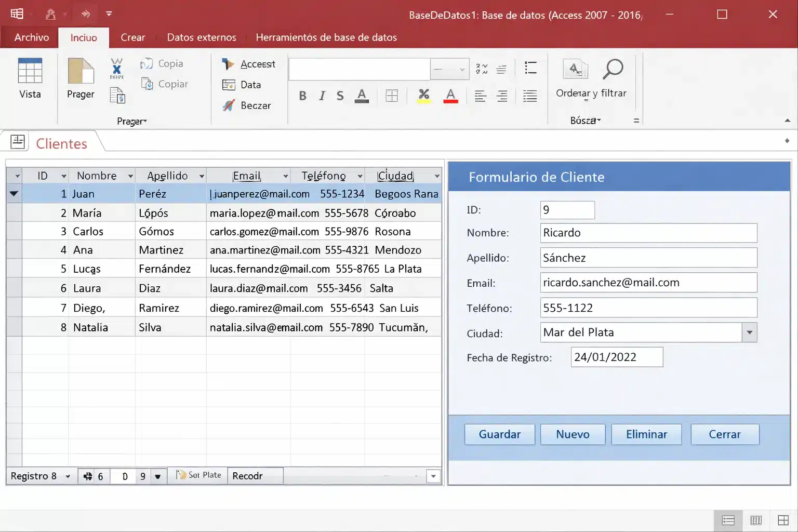Select the yellow text highlight icon
Viewport: 798px width, 532px height.
pos(423,96)
